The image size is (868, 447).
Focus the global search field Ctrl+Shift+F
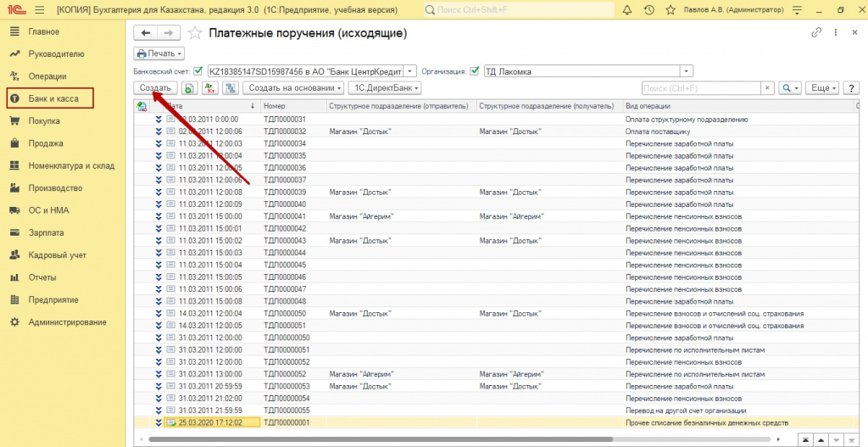519,10
